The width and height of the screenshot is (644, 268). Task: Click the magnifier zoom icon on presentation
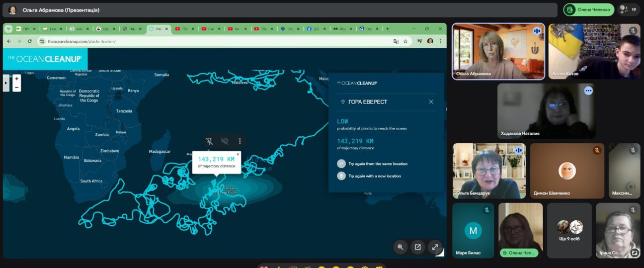[x=400, y=247]
